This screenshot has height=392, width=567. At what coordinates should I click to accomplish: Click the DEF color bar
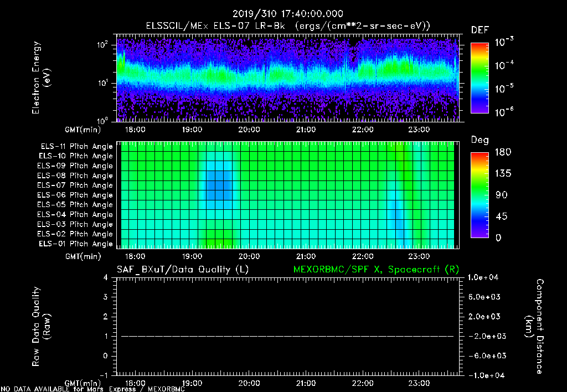[x=480, y=78]
